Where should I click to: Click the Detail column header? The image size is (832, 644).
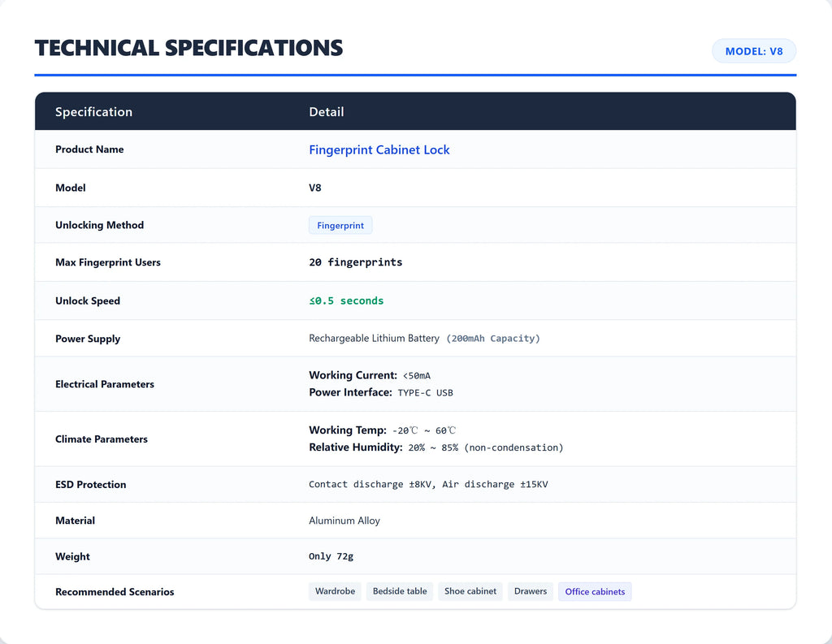point(327,112)
